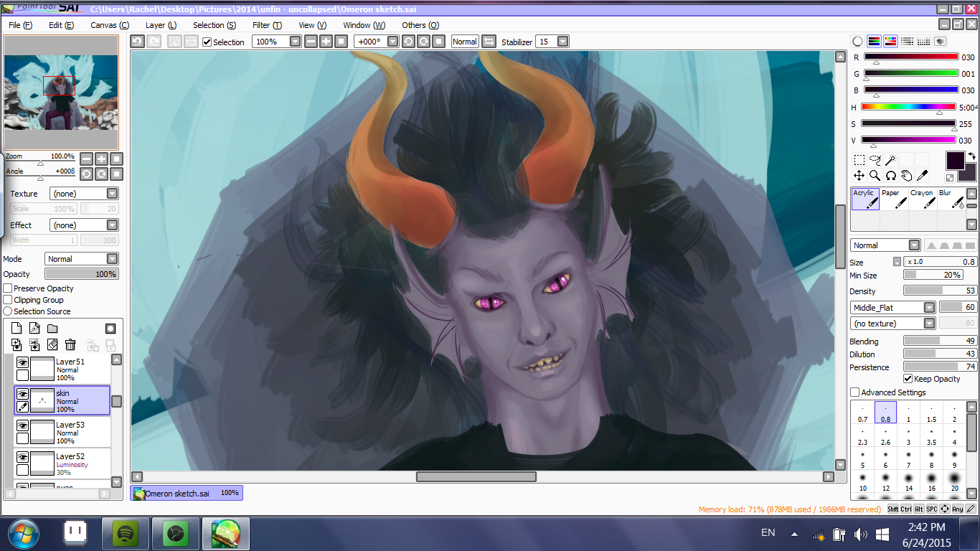Expand the Advanced Settings section
The image size is (980, 551).
[x=854, y=392]
